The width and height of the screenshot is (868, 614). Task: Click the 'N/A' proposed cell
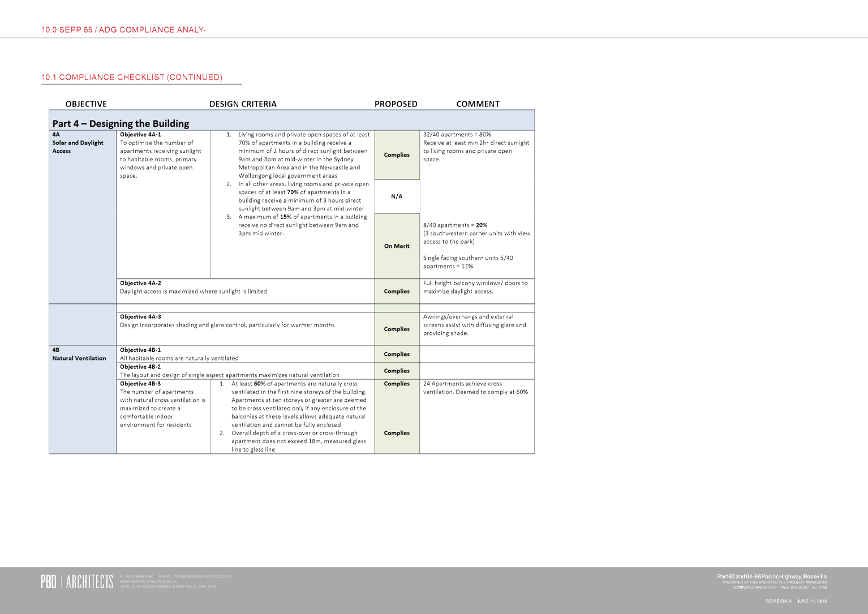397,196
